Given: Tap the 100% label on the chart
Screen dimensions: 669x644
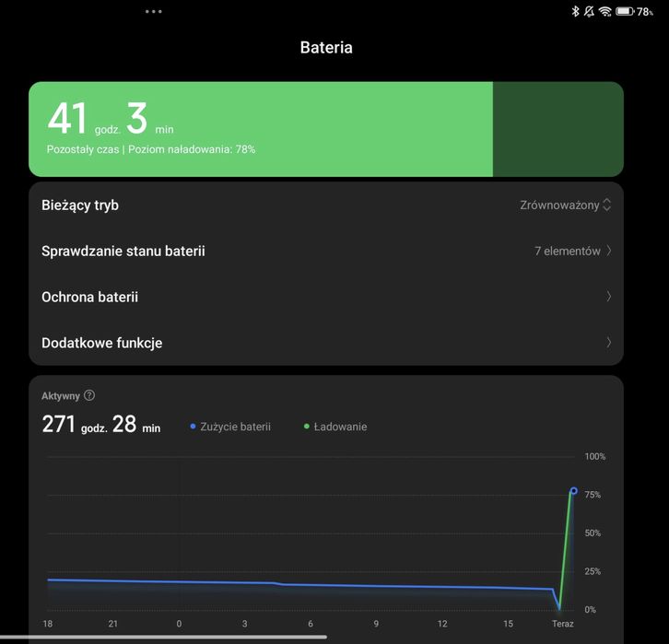Looking at the screenshot, I should pos(594,456).
